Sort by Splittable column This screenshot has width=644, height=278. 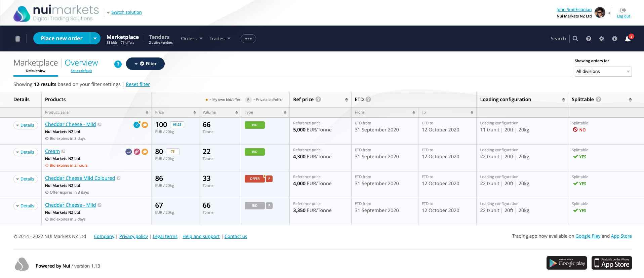630,100
